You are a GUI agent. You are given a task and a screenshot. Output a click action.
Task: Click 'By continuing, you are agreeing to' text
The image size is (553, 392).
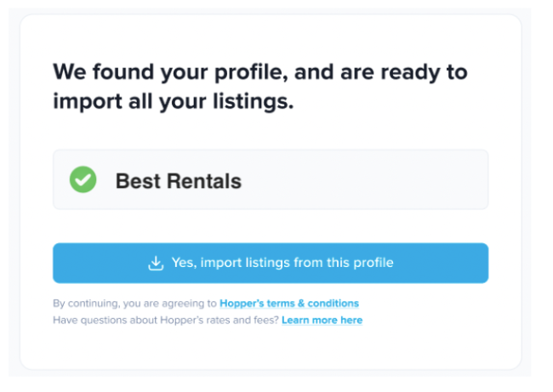(x=134, y=304)
